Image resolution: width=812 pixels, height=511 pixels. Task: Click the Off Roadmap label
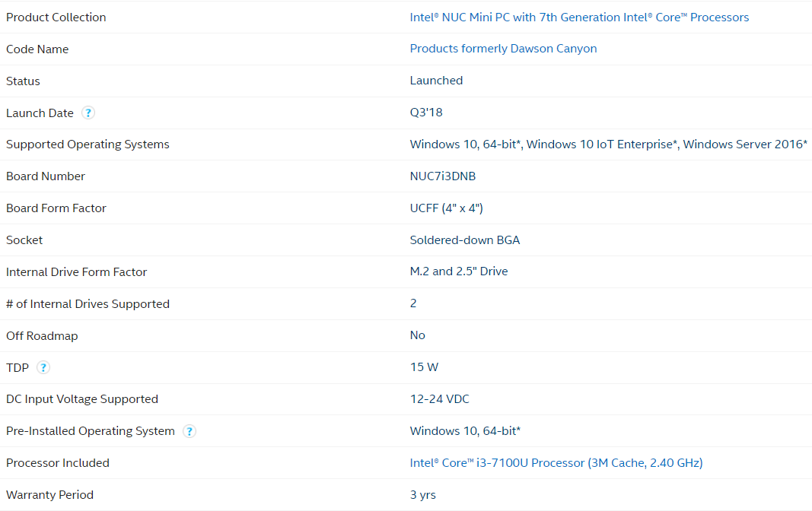[x=42, y=336]
